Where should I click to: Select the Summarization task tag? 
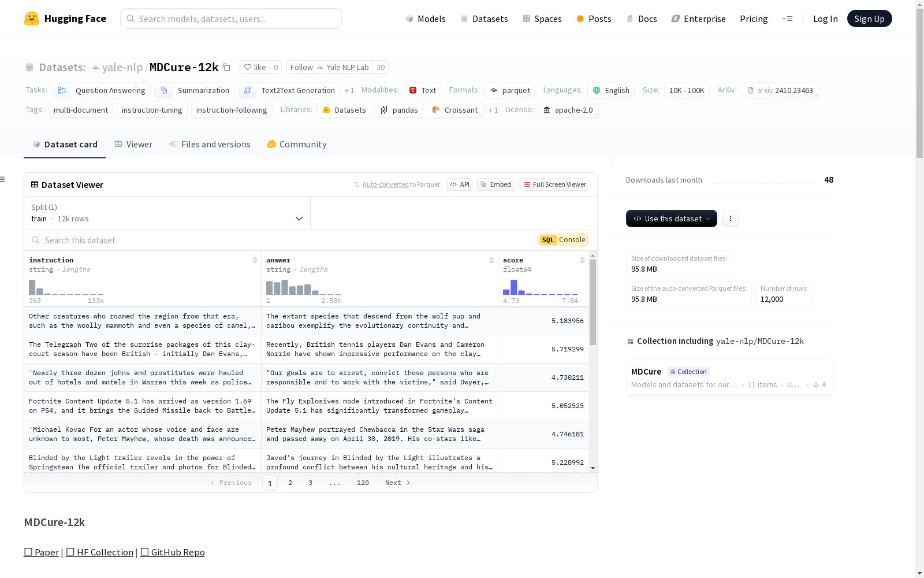(195, 90)
